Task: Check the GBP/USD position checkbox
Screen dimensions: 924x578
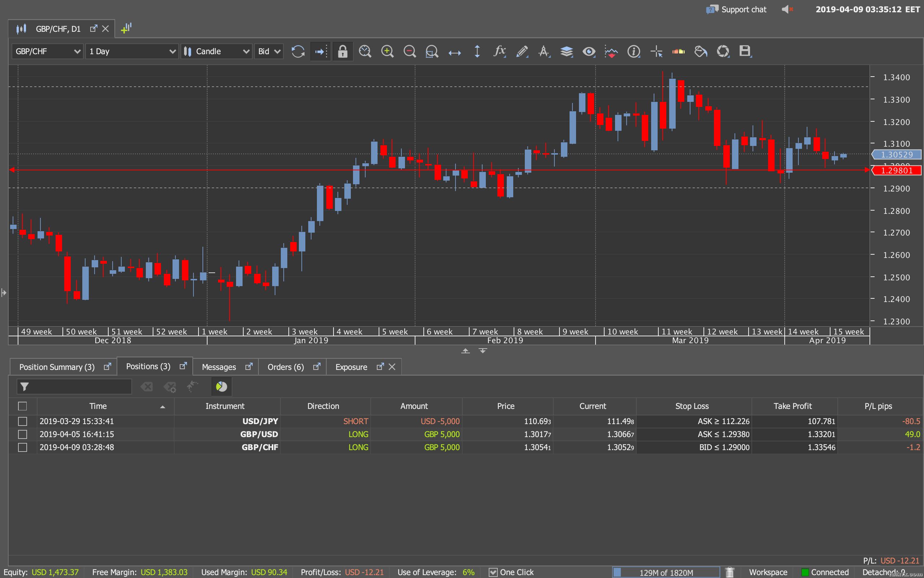Action: click(x=22, y=434)
